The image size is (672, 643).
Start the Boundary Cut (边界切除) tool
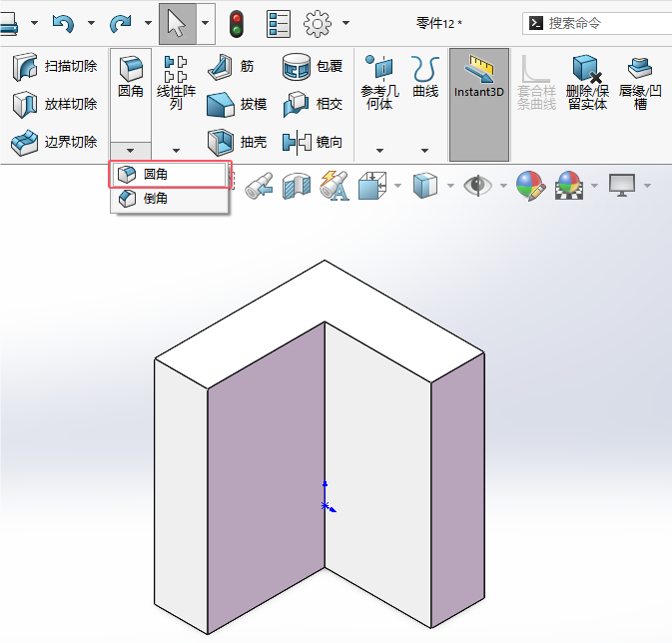pyautogui.click(x=55, y=142)
